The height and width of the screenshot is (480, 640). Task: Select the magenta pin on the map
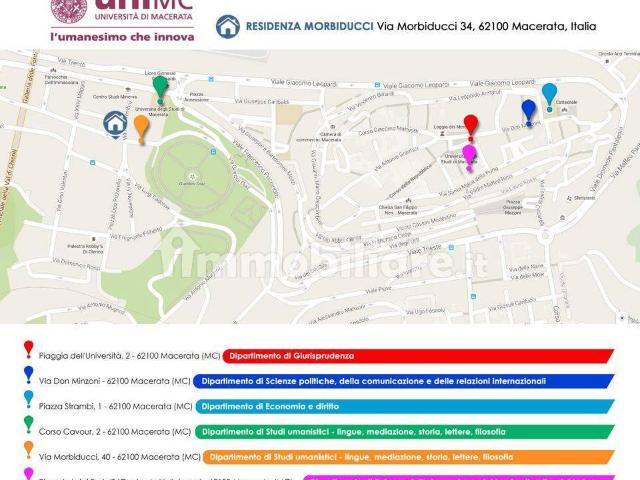click(469, 158)
